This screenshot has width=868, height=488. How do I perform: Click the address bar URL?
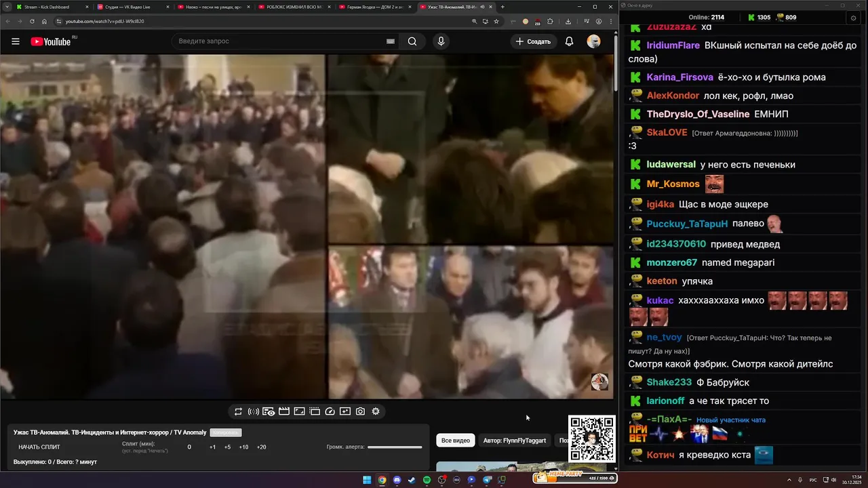pyautogui.click(x=104, y=21)
